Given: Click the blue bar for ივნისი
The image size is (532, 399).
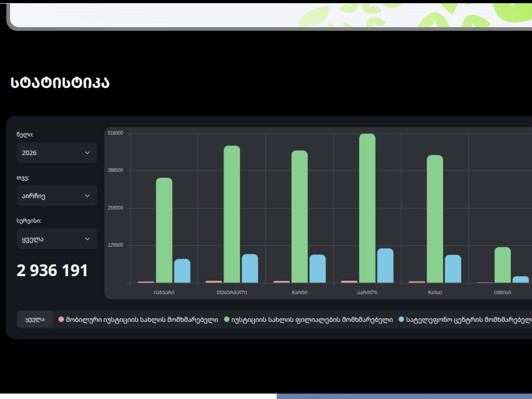Looking at the screenshot, I should [x=520, y=280].
